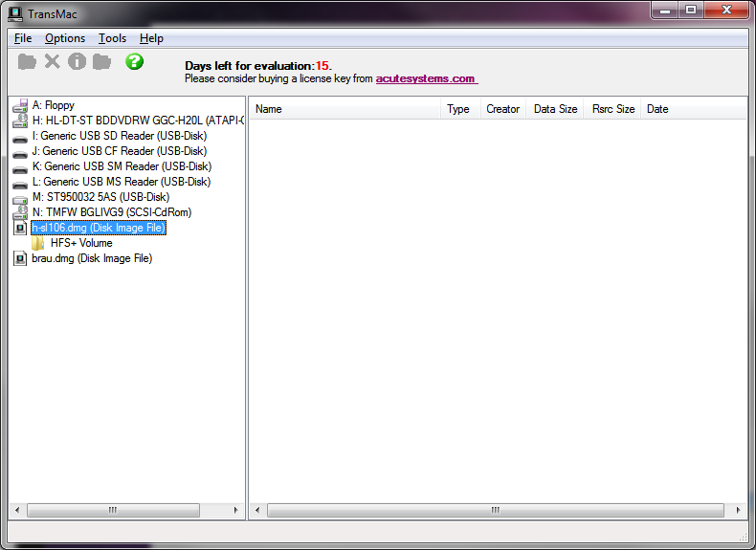This screenshot has height=550, width=756.
Task: Minimize the TransMac window
Action: coord(665,11)
